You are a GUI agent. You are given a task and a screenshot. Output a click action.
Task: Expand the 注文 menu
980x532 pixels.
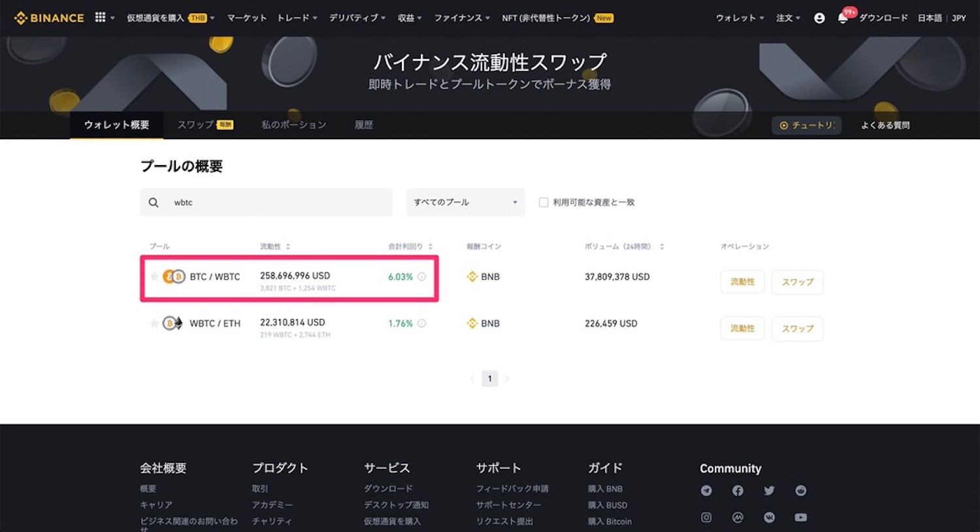coord(788,18)
